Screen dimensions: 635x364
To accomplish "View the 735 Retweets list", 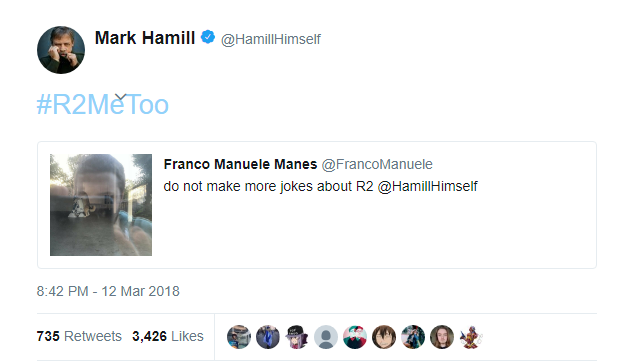I will click(79, 336).
